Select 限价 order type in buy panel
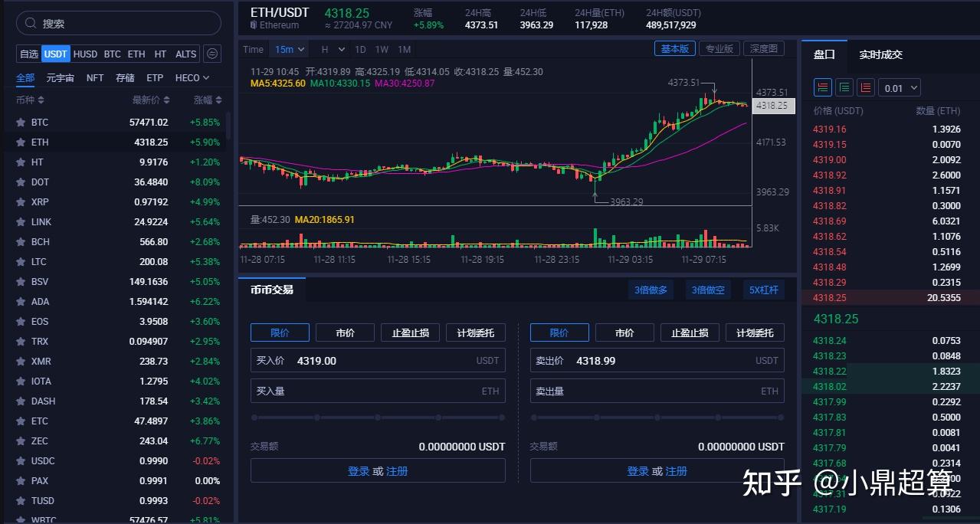Viewport: 980px width, 524px height. tap(280, 332)
